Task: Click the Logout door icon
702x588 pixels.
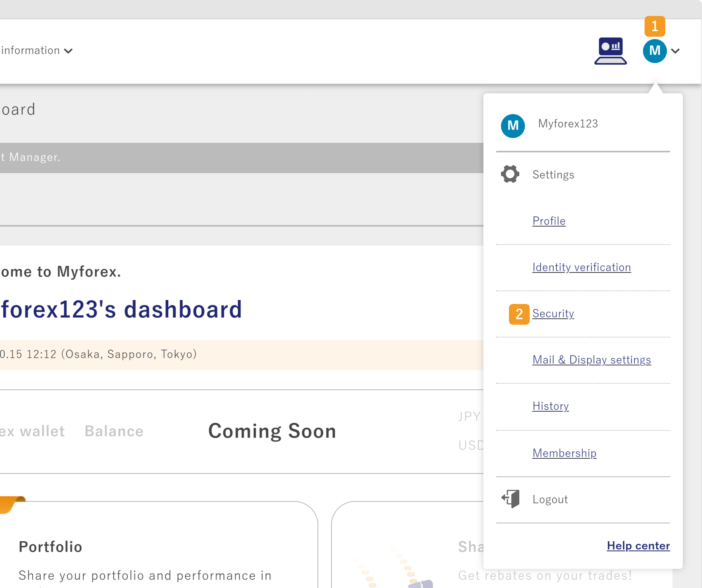Action: coord(511,499)
